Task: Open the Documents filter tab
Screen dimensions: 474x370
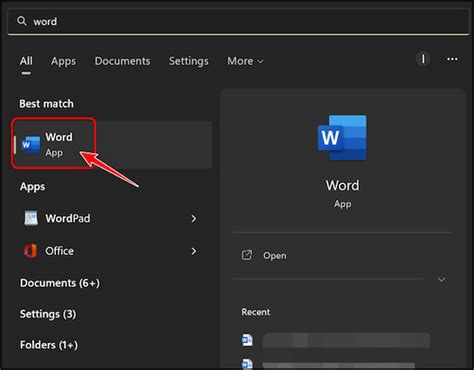Action: coord(122,61)
